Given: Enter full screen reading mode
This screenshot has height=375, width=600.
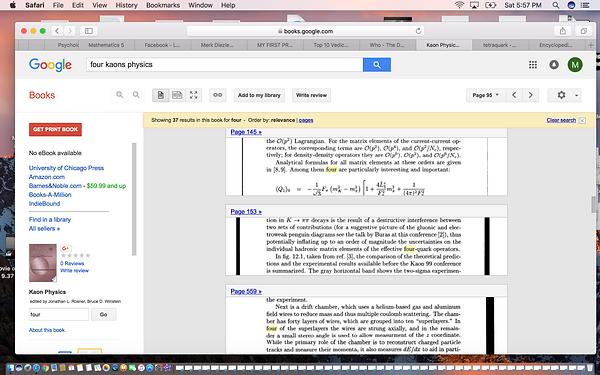Looking at the screenshot, I should tap(194, 95).
